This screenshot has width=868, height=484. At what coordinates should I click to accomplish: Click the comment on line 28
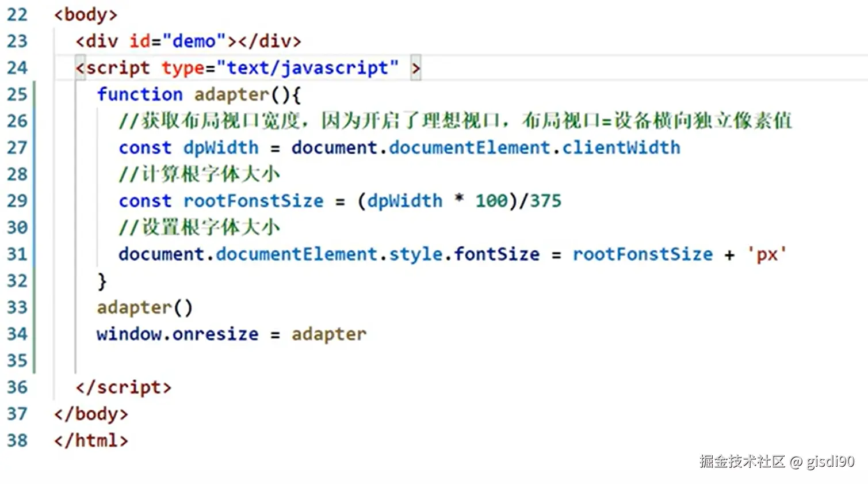coord(199,174)
